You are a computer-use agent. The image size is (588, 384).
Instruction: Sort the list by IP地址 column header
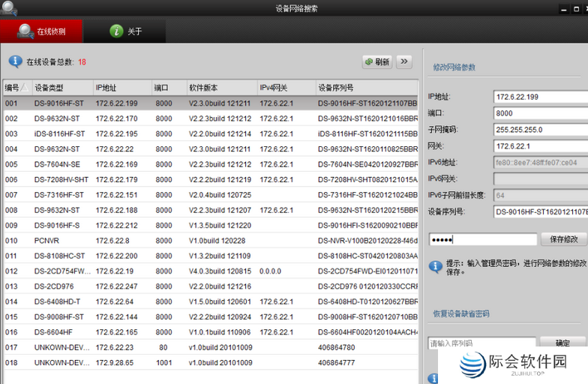tap(121, 87)
